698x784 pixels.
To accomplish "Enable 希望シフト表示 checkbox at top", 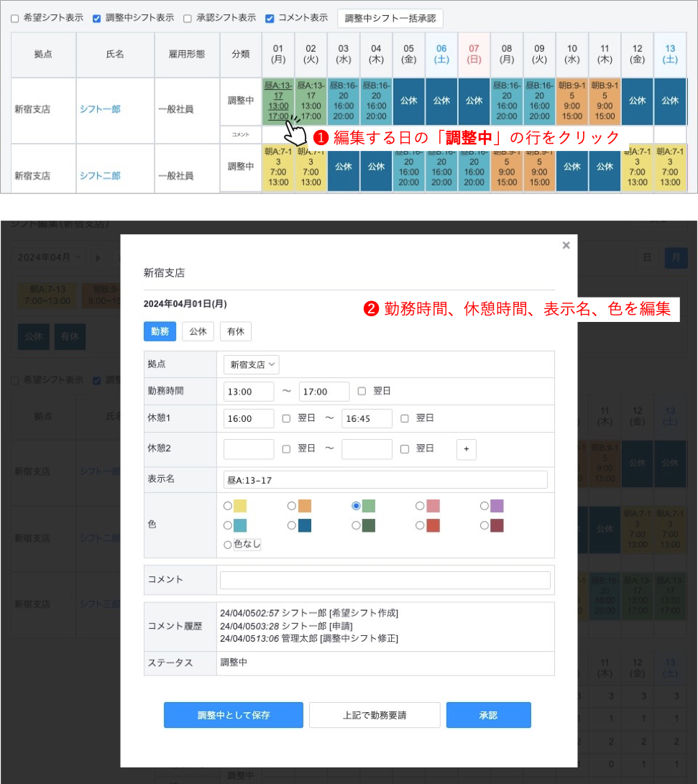I will click(x=15, y=18).
